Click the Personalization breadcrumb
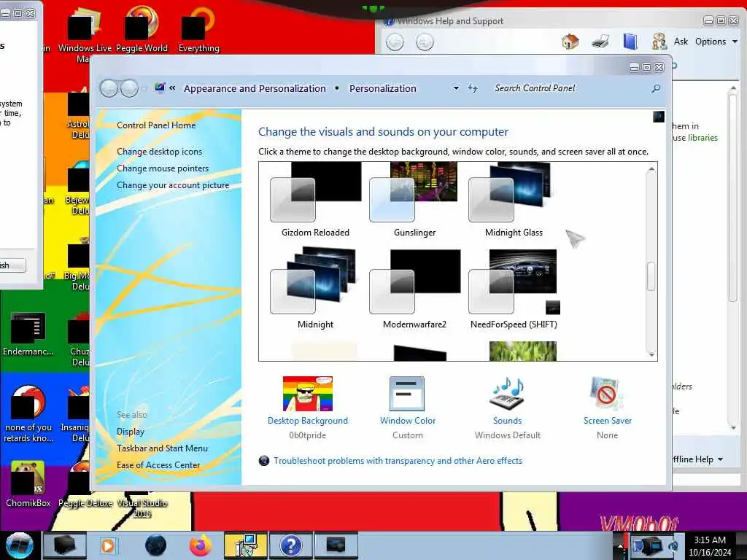The height and width of the screenshot is (560, 747). (x=382, y=88)
